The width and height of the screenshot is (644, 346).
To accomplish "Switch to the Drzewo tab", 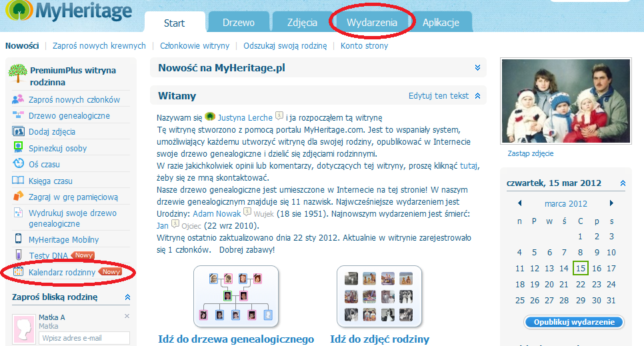I will (x=239, y=23).
